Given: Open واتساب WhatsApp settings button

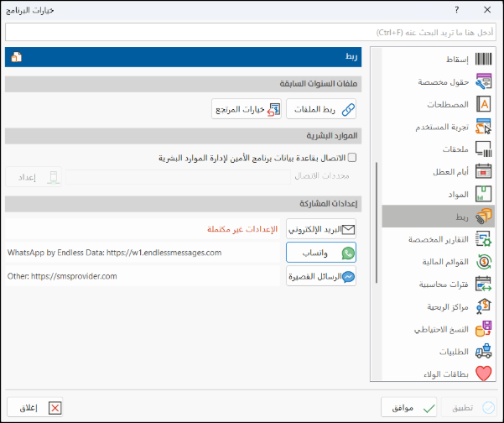Looking at the screenshot, I should click(321, 253).
